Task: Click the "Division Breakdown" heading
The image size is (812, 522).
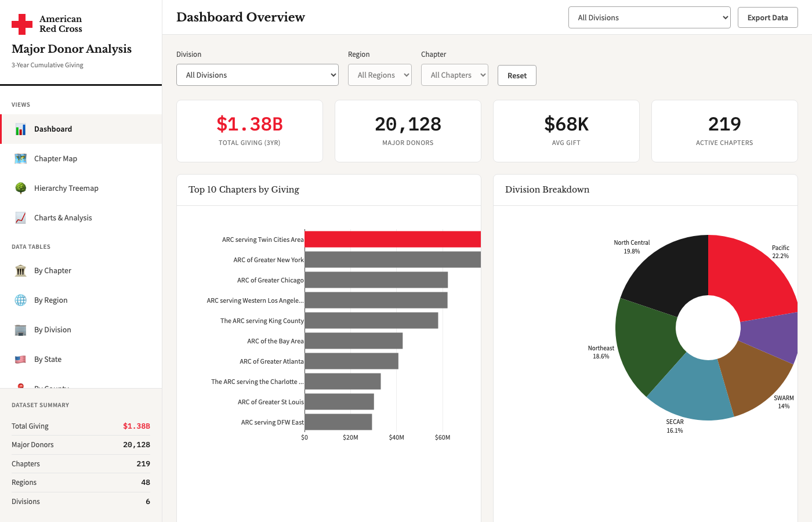Action: (x=547, y=190)
